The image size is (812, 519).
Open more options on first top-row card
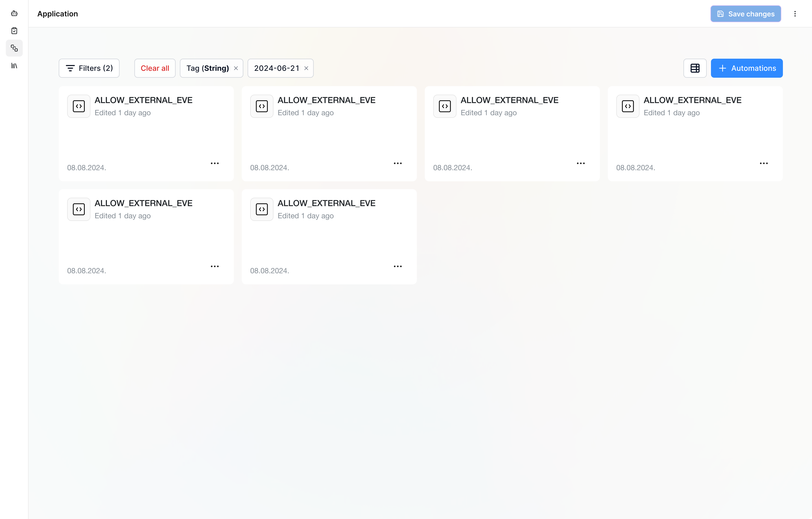[x=215, y=163]
